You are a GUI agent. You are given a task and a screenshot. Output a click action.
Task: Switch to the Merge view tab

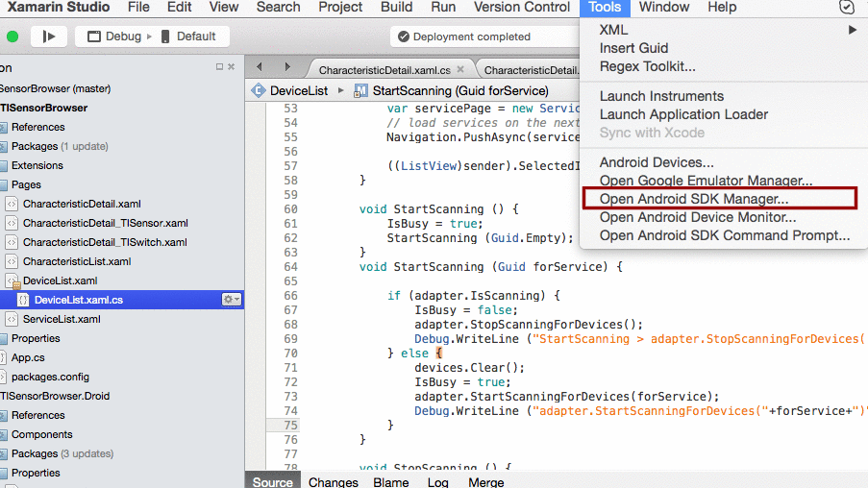click(x=486, y=482)
